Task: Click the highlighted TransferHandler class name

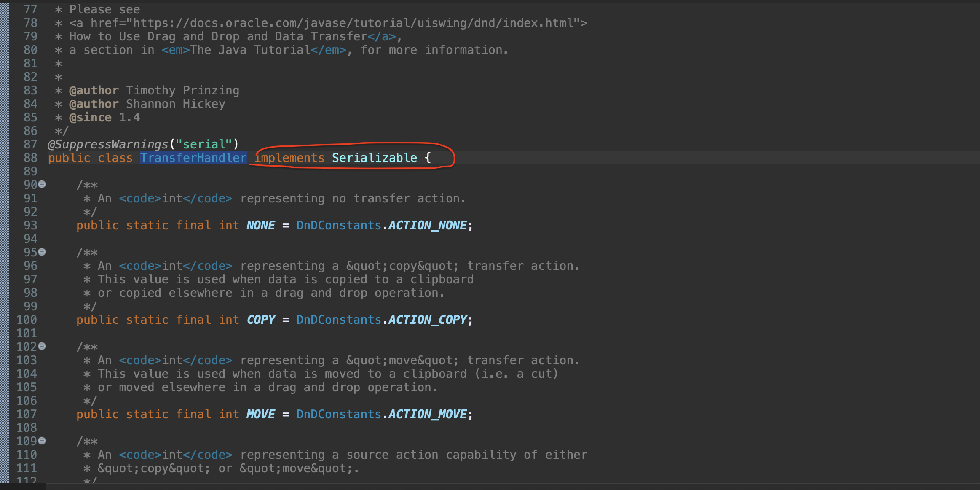Action: [193, 158]
